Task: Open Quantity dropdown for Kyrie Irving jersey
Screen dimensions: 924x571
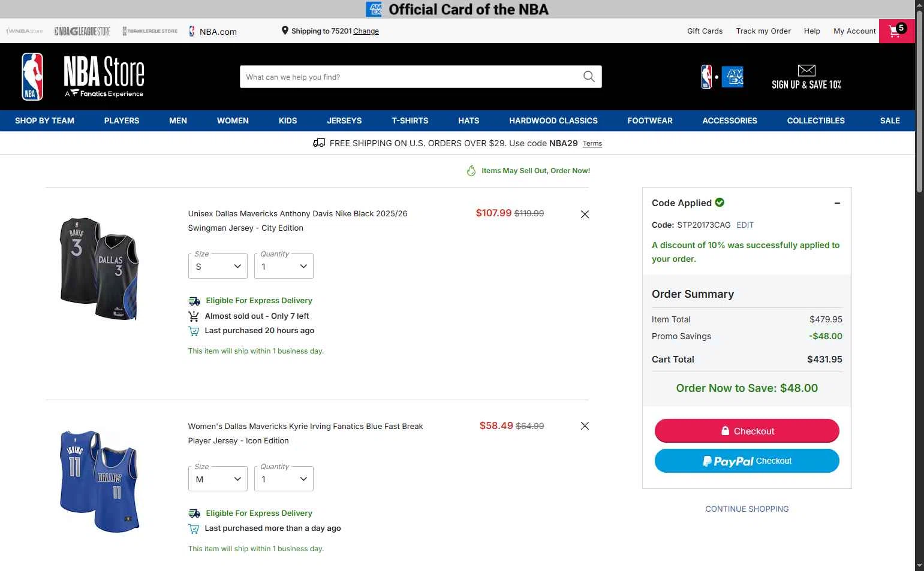Action: (284, 479)
